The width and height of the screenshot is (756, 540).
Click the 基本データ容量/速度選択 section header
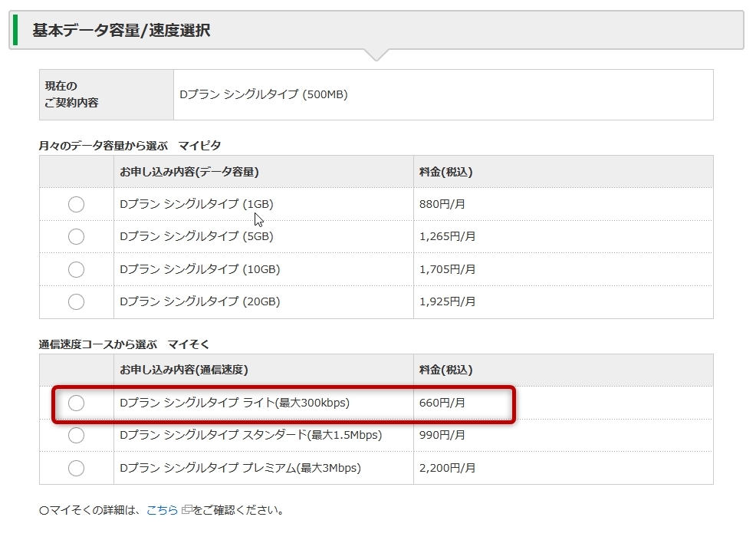[121, 31]
